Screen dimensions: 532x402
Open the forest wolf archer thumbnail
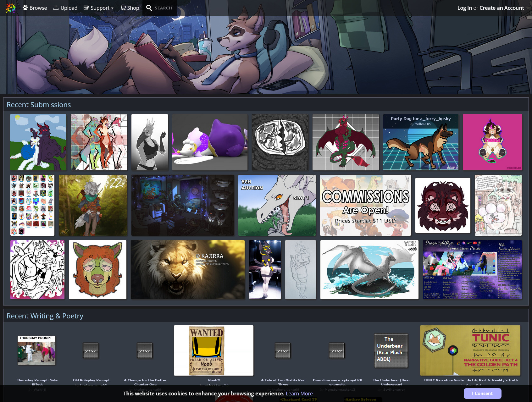[x=93, y=205]
